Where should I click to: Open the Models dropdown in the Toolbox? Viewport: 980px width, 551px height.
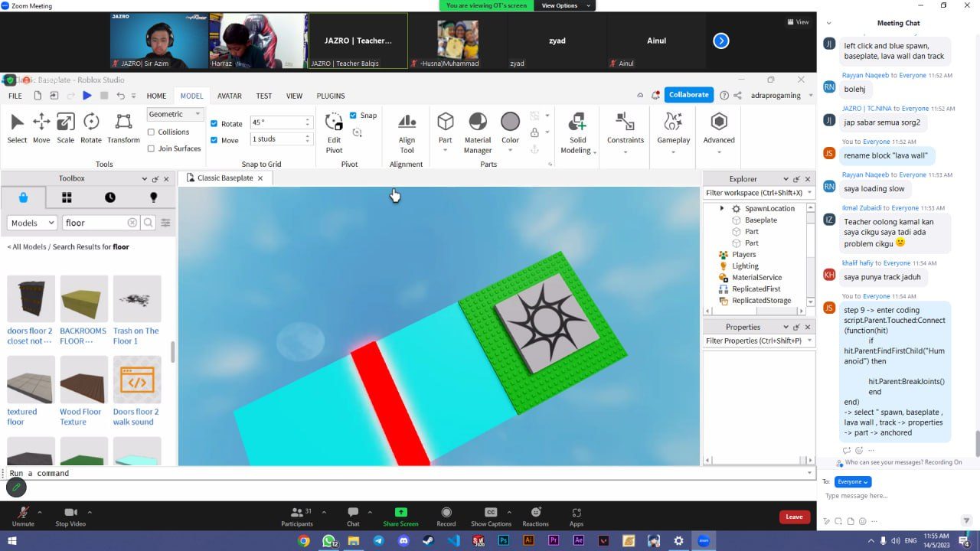point(31,222)
